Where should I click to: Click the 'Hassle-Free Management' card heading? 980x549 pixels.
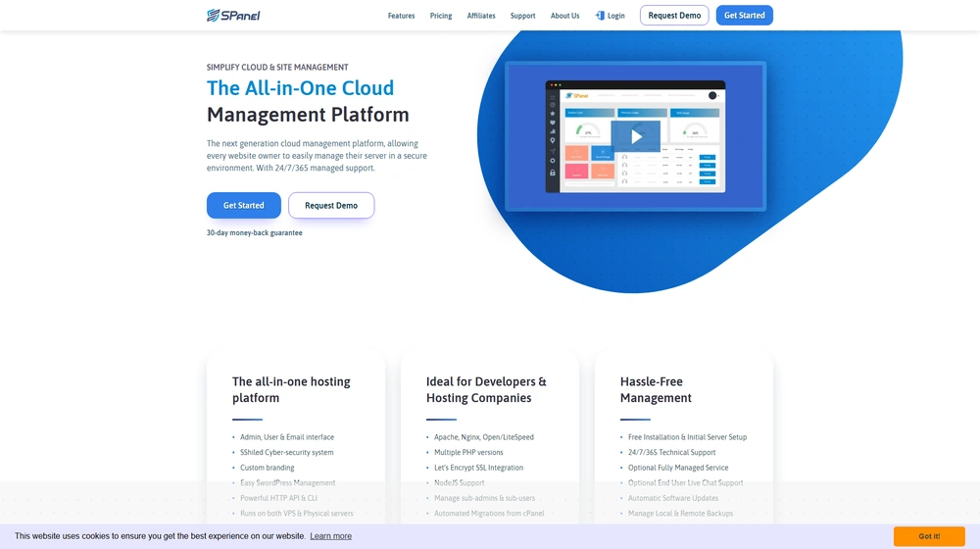click(656, 389)
